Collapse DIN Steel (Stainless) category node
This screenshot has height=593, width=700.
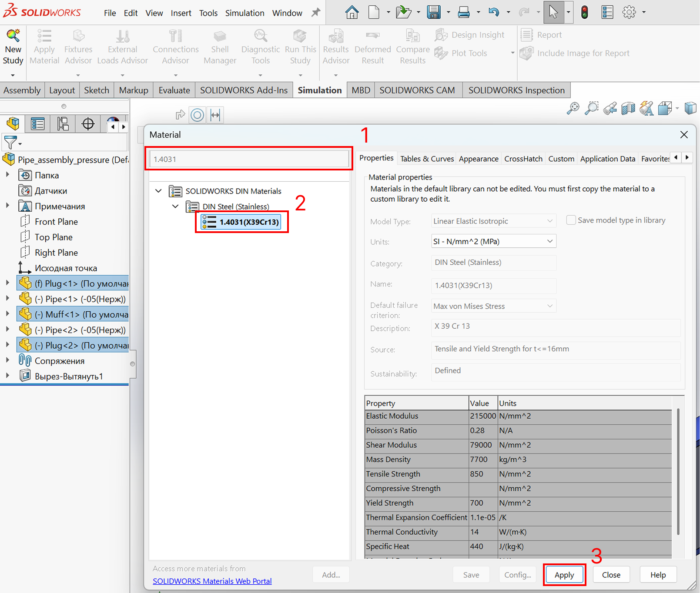click(175, 207)
